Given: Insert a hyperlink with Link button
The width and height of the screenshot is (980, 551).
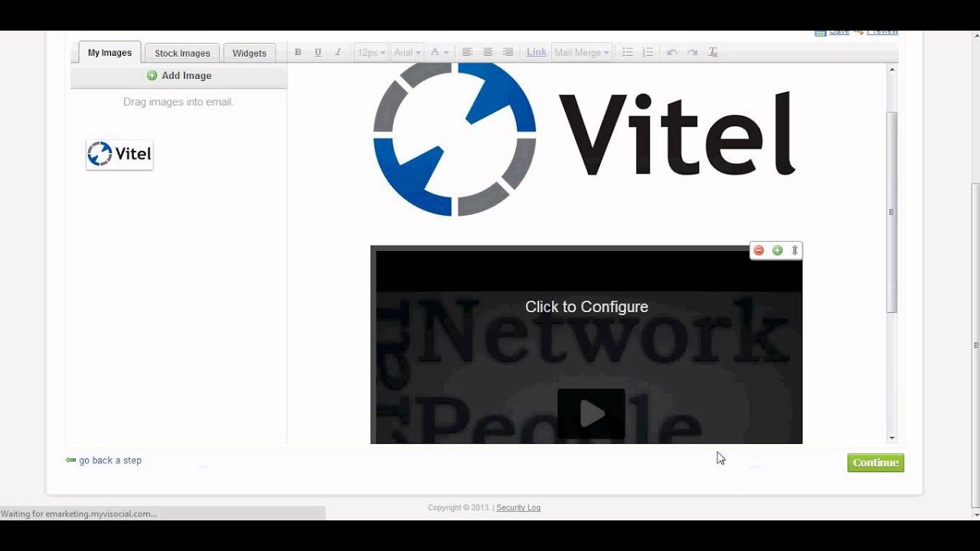Looking at the screenshot, I should (537, 52).
